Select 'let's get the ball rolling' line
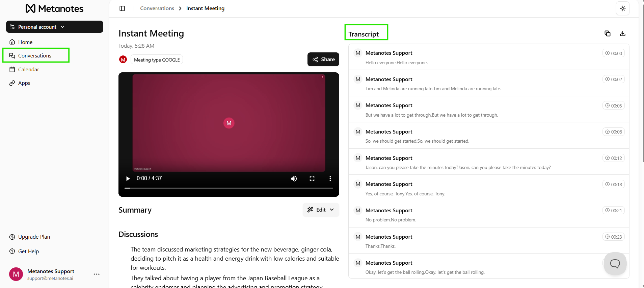The image size is (644, 288). click(x=425, y=272)
